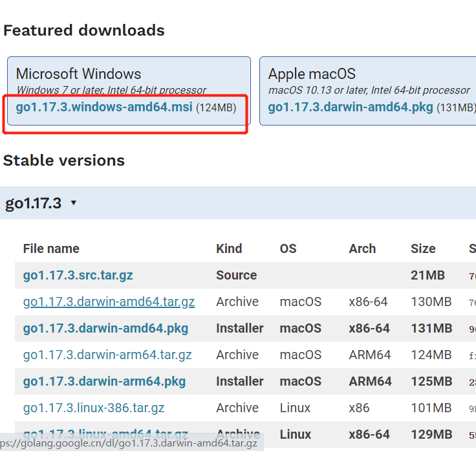The height and width of the screenshot is (451, 476).
Task: Click the (124MB) size next to Windows msi
Action: pyautogui.click(x=216, y=108)
